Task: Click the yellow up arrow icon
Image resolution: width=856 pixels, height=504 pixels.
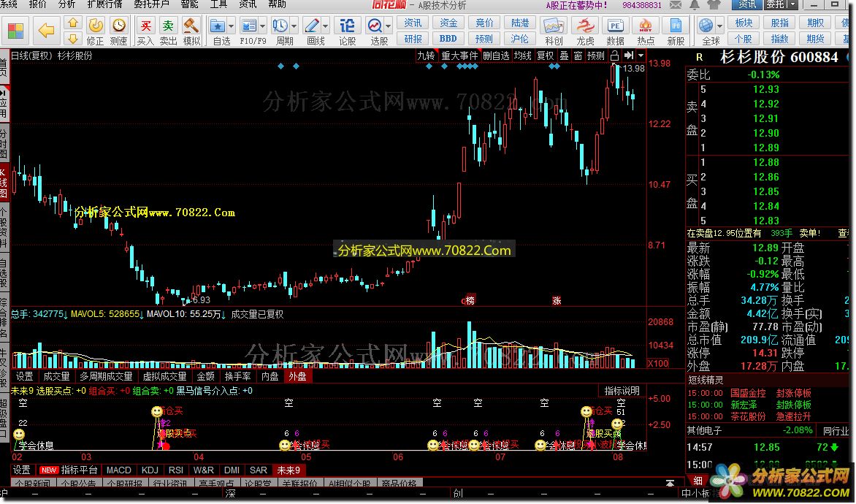Action: 72,23
